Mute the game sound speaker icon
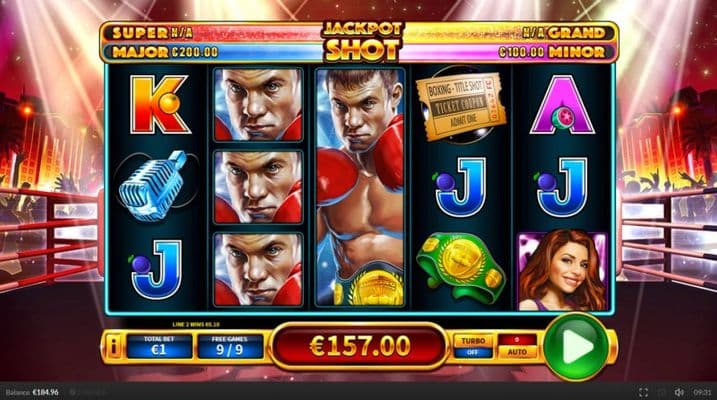 click(x=679, y=392)
